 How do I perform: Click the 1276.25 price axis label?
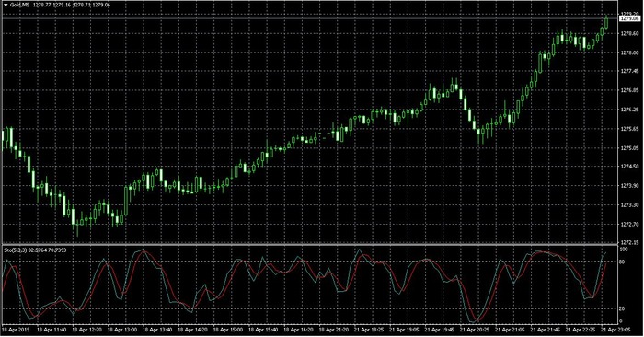(629, 110)
